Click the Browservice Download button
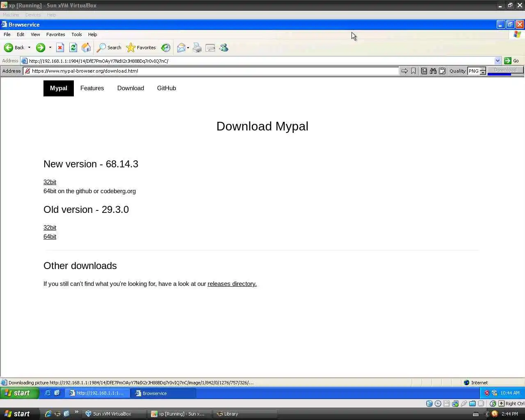The height and width of the screenshot is (420, 525). click(505, 70)
